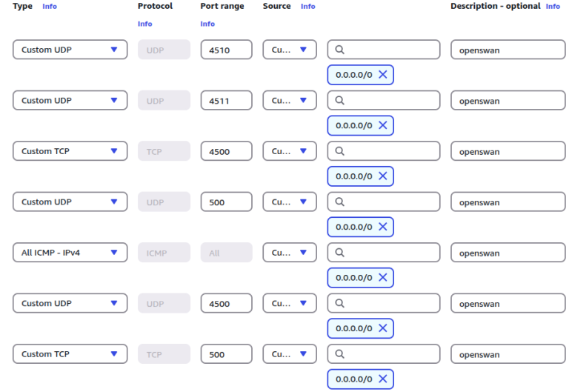
Task: Remove 0.0.0.0/0 from port 4510 rule
Action: point(382,75)
